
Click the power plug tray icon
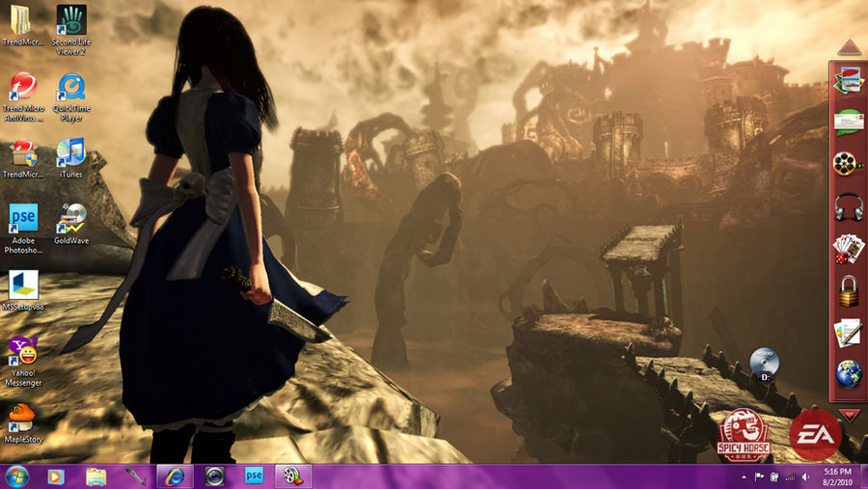pyautogui.click(x=774, y=476)
